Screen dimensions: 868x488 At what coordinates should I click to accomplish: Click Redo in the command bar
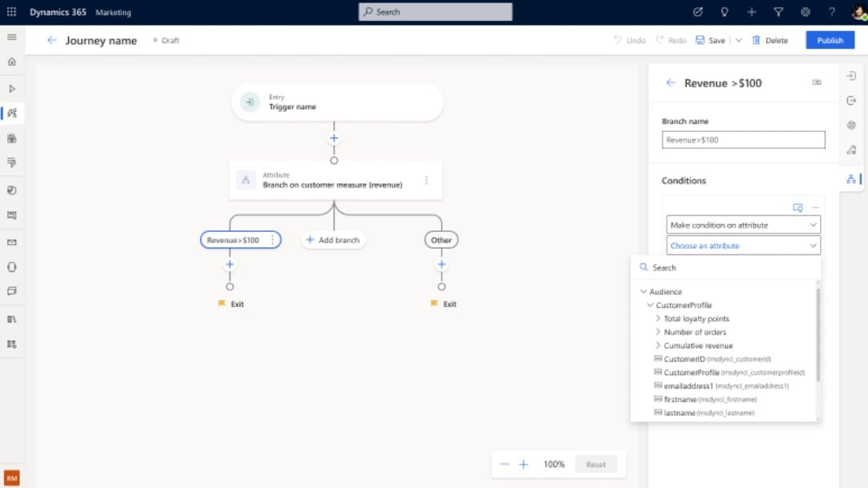671,40
